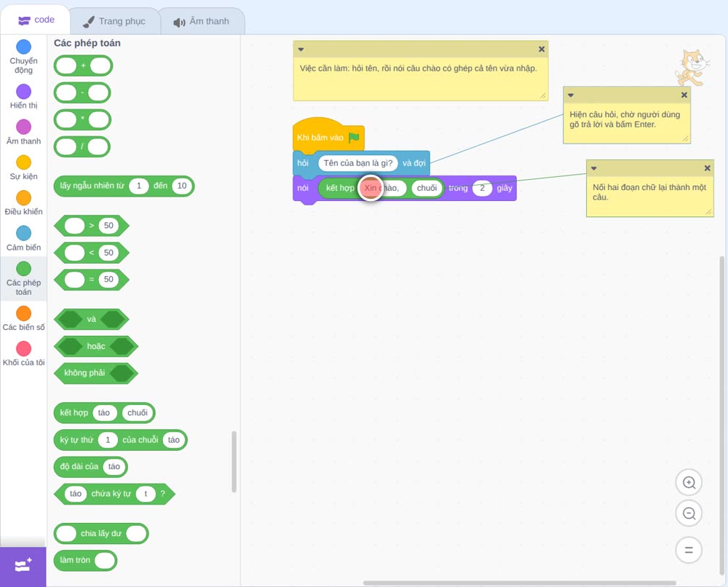Reset workspace zoom to default
This screenshot has height=587, width=728.
pyautogui.click(x=689, y=550)
